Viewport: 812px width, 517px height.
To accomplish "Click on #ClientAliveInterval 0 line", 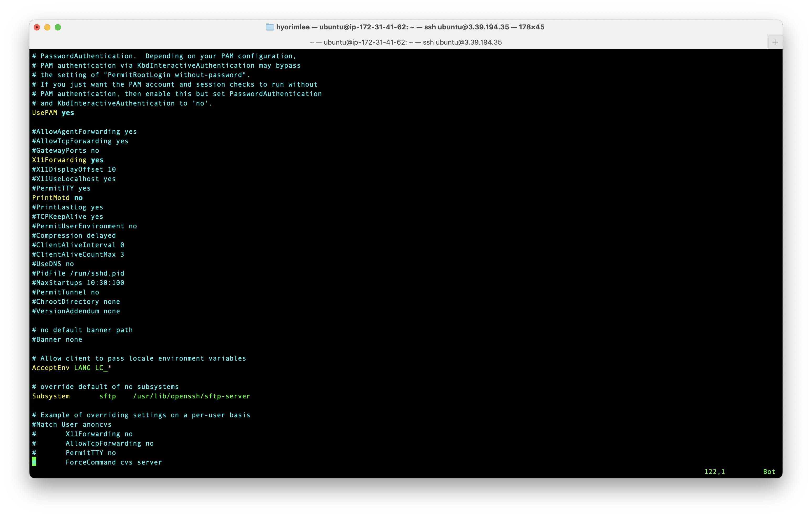I will click(78, 245).
